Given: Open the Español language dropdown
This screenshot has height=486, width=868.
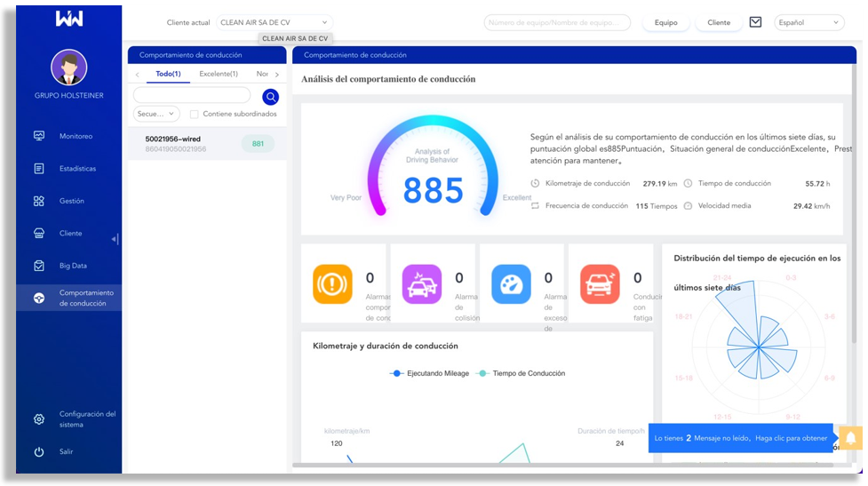Looking at the screenshot, I should (808, 22).
